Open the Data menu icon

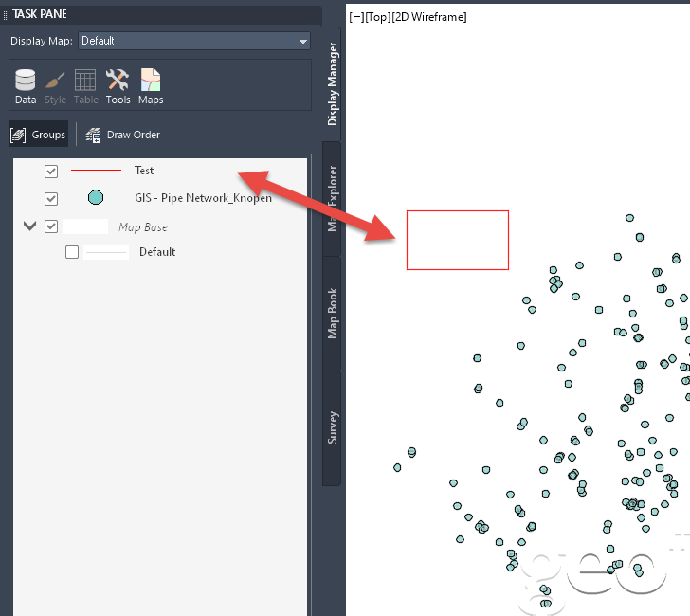[x=25, y=86]
